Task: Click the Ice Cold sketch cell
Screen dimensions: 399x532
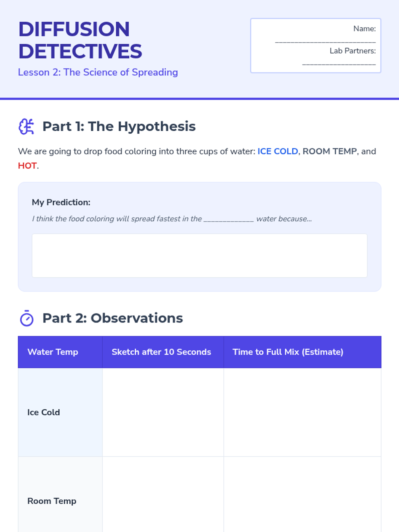Action: coord(163,412)
